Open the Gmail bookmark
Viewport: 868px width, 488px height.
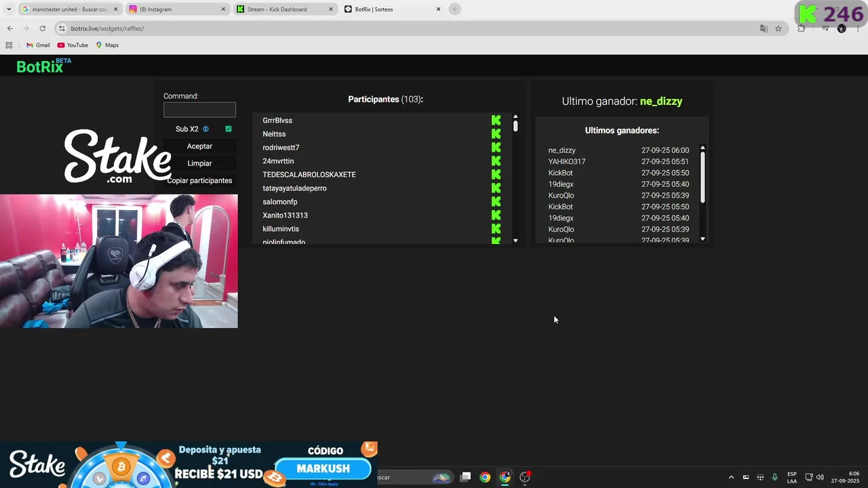click(38, 45)
